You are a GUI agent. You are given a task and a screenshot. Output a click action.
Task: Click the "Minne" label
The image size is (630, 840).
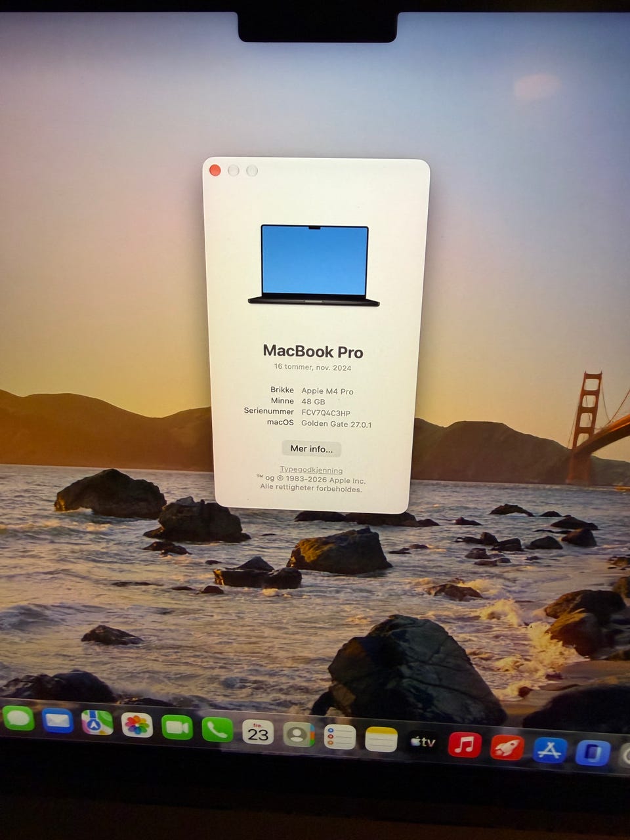[283, 400]
